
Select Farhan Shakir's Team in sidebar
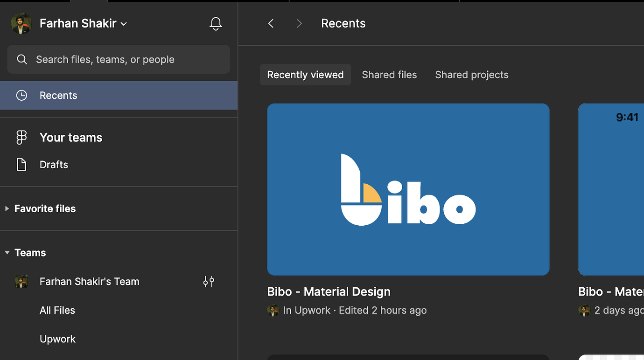click(x=89, y=281)
